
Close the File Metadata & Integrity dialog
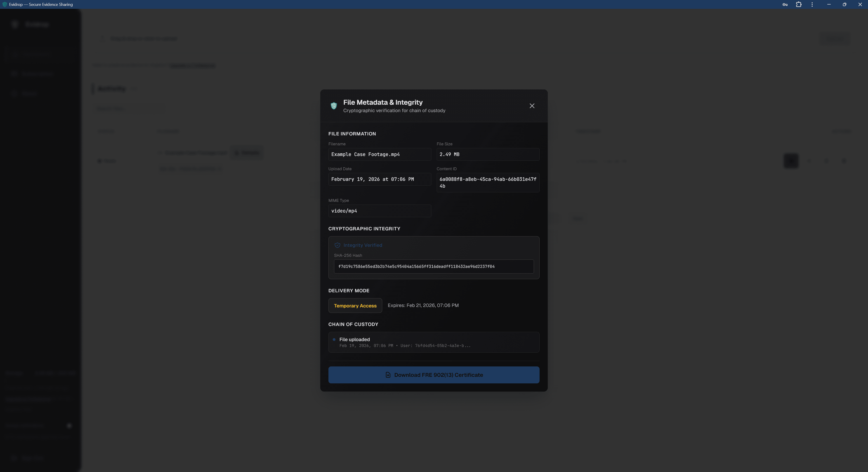(x=532, y=106)
